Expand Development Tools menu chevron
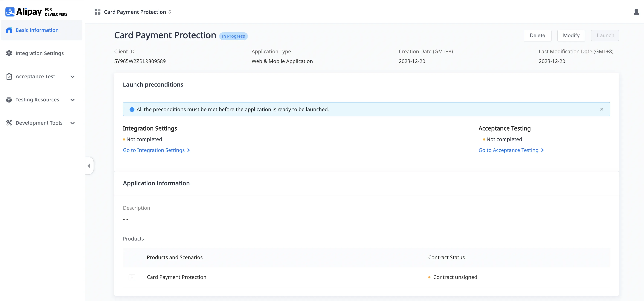Image resolution: width=644 pixels, height=301 pixels. click(73, 123)
